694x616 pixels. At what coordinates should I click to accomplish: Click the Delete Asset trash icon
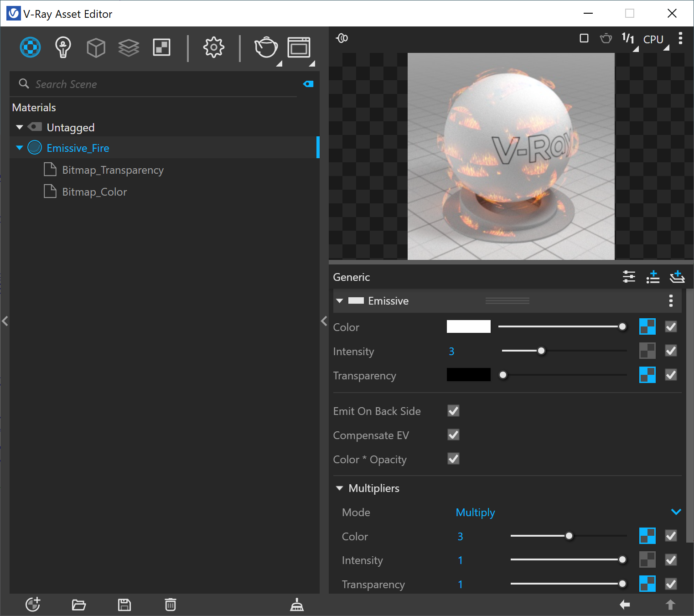(171, 605)
